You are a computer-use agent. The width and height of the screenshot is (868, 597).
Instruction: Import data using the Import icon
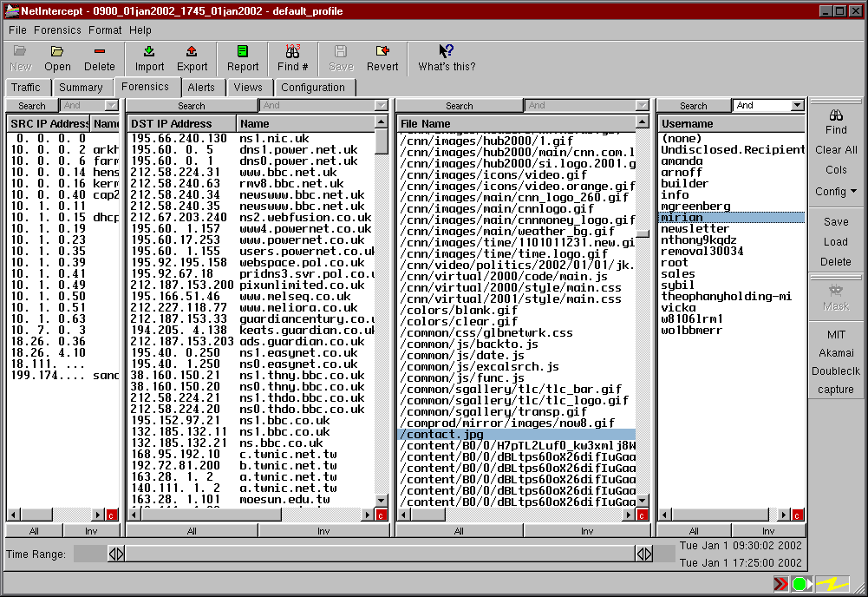(149, 51)
